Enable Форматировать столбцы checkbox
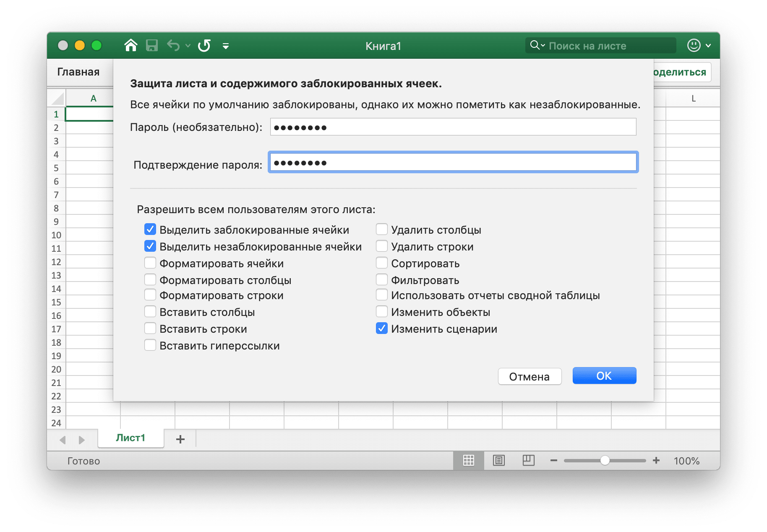The width and height of the screenshot is (767, 532). pyautogui.click(x=150, y=279)
